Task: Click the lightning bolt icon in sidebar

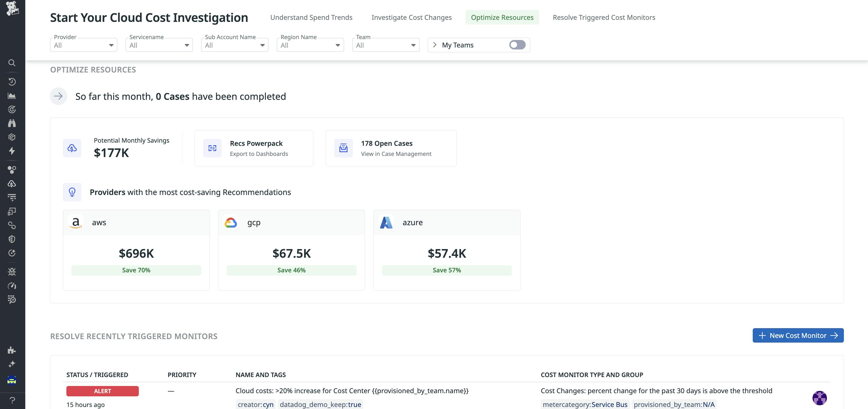Action: (x=12, y=151)
